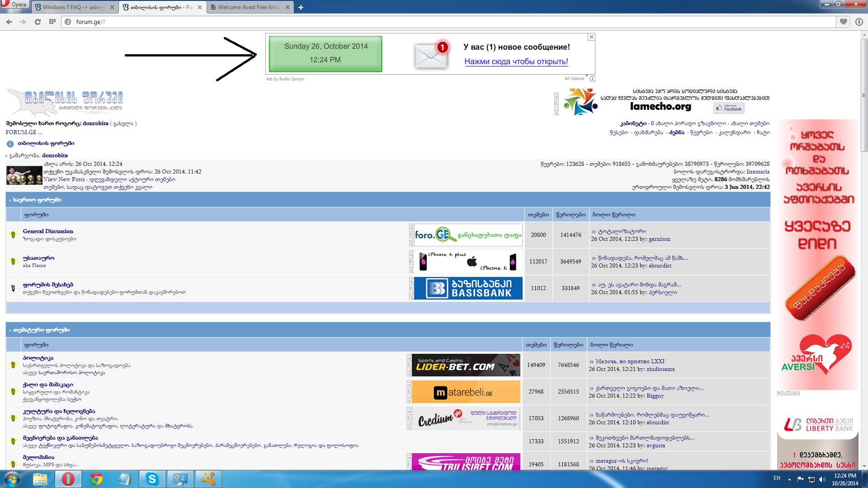Screen dimensions: 868x488
Task: Open the downloads icon in the address bar
Action: coord(859,22)
